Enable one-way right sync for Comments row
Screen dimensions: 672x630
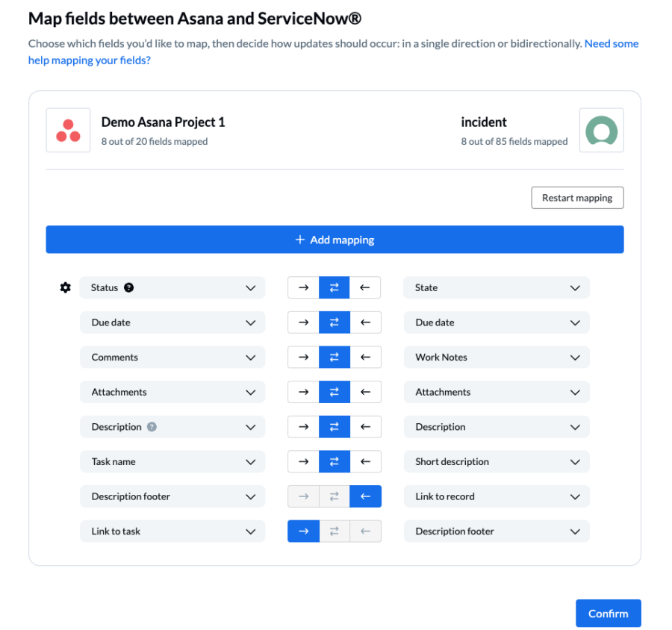(x=303, y=357)
